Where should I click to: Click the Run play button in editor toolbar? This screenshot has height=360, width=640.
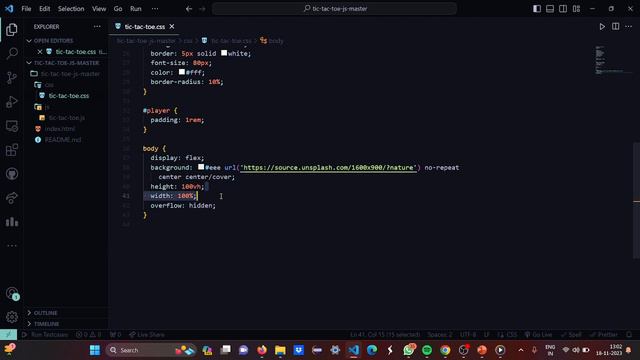(x=602, y=27)
